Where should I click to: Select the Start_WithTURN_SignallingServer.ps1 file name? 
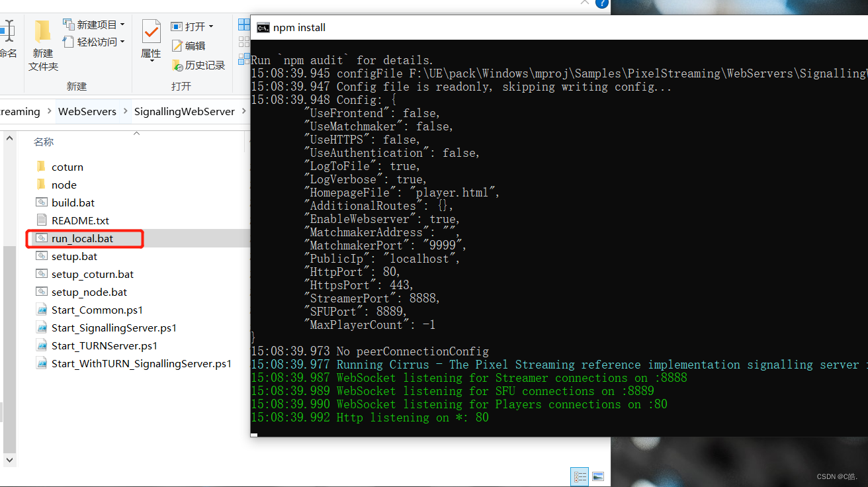pos(142,363)
